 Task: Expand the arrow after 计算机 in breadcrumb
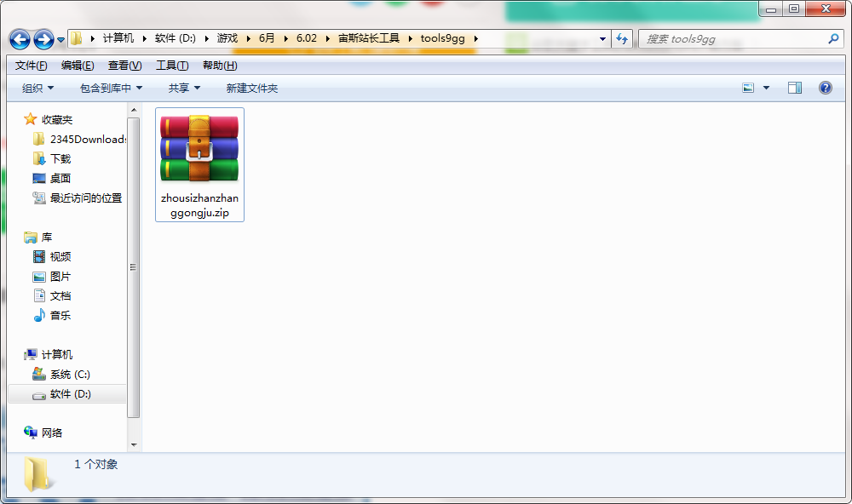(x=145, y=38)
